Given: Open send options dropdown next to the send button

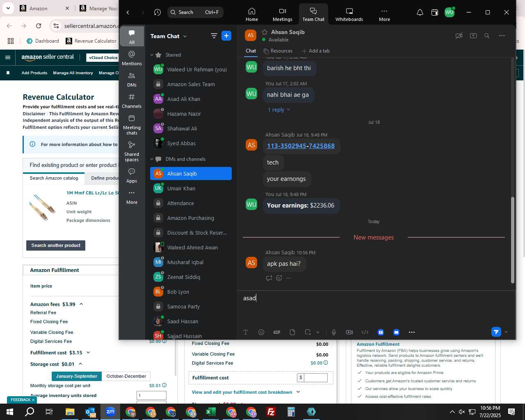Looking at the screenshot, I should click(506, 332).
